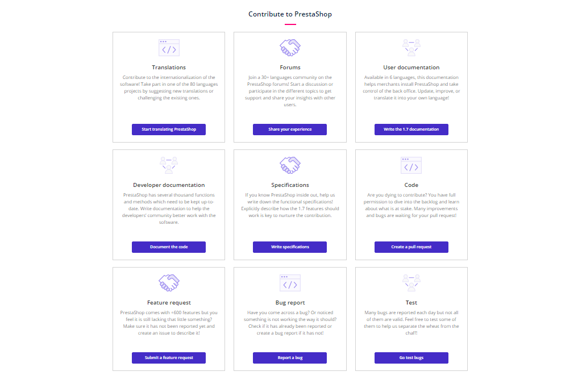This screenshot has width=582, height=392.
Task: Click the Code browser window icon
Action: (411, 165)
